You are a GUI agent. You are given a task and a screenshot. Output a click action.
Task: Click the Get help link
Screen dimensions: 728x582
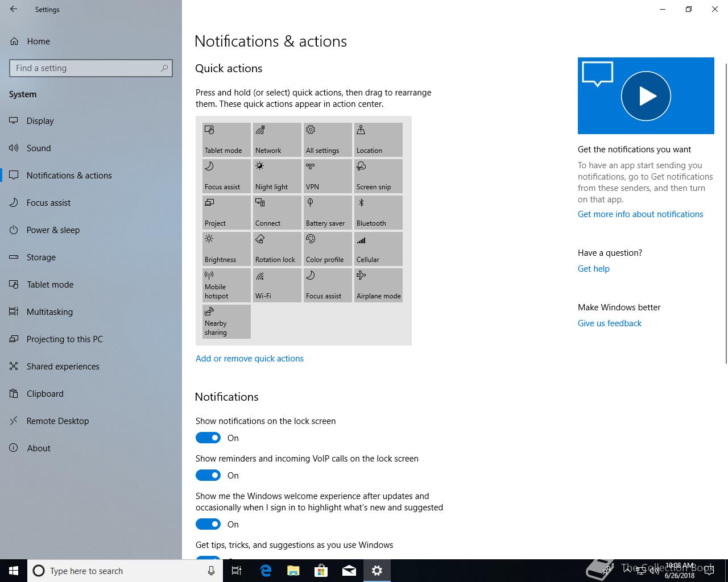click(x=594, y=269)
